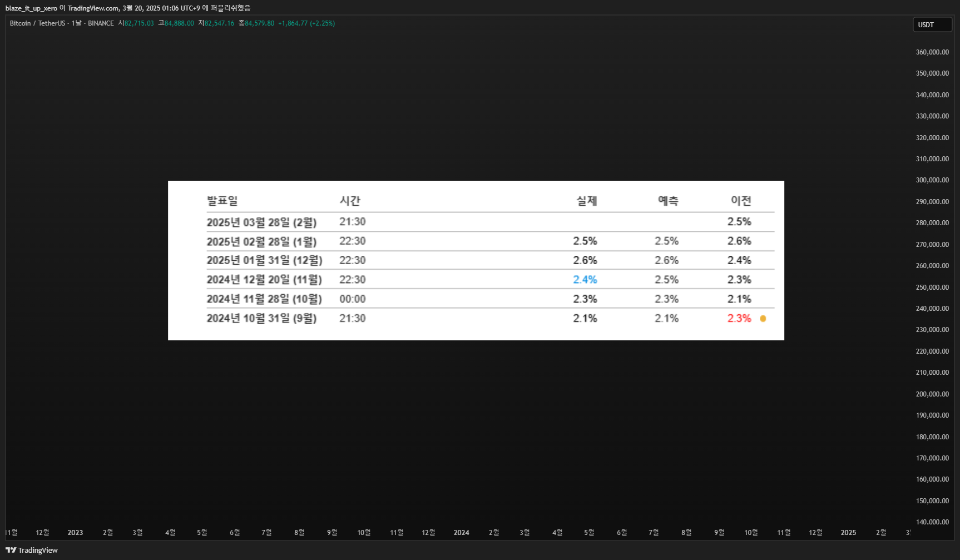Click the closing price 84,579.80 value

pyautogui.click(x=259, y=23)
